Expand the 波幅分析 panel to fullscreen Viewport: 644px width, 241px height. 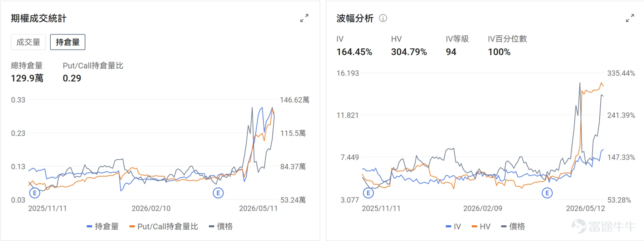(630, 18)
